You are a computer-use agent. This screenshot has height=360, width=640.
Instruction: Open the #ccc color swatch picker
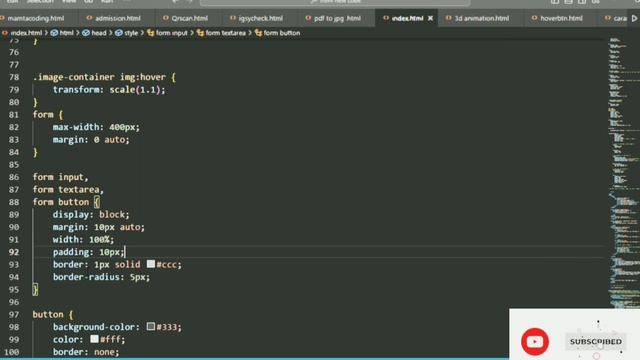pos(151,264)
